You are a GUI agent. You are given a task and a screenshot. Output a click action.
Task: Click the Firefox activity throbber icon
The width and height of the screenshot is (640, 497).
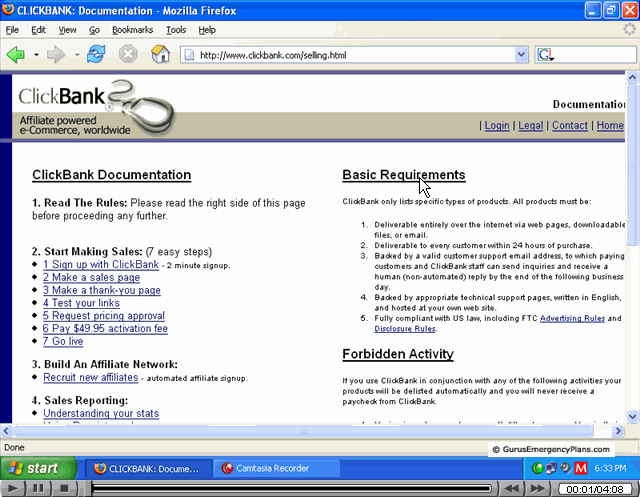[x=630, y=29]
